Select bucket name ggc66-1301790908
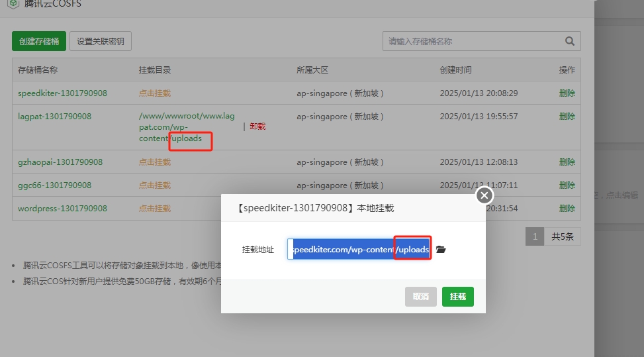Viewport: 644px width, 357px height. (x=55, y=185)
